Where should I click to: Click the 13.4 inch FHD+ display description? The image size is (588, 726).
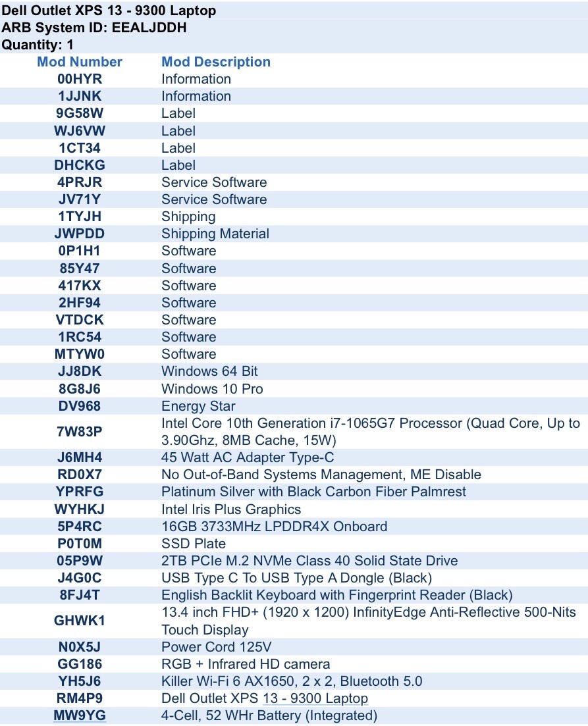369,621
